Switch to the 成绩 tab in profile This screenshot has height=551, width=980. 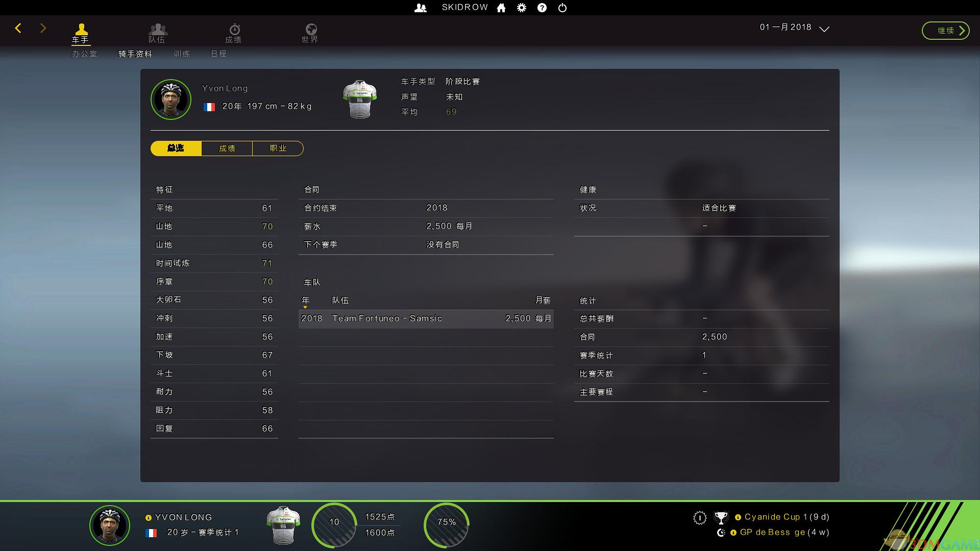tap(227, 148)
